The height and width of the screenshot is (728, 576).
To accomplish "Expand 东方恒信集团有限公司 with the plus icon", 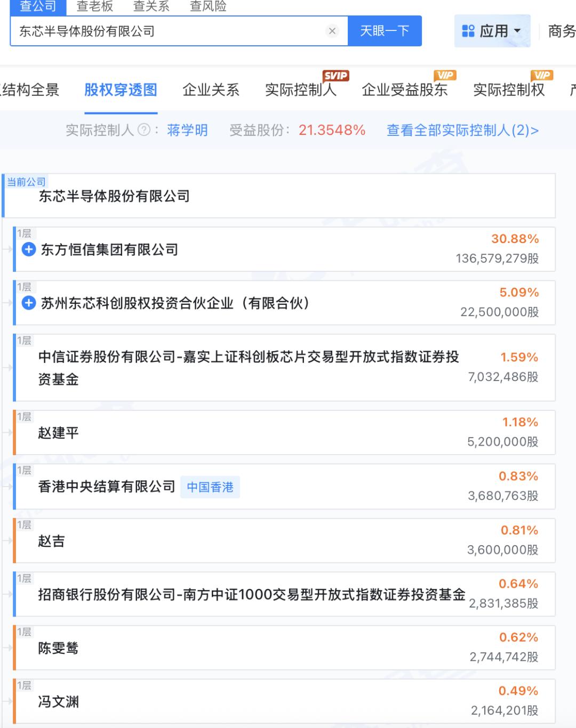I will (x=29, y=249).
